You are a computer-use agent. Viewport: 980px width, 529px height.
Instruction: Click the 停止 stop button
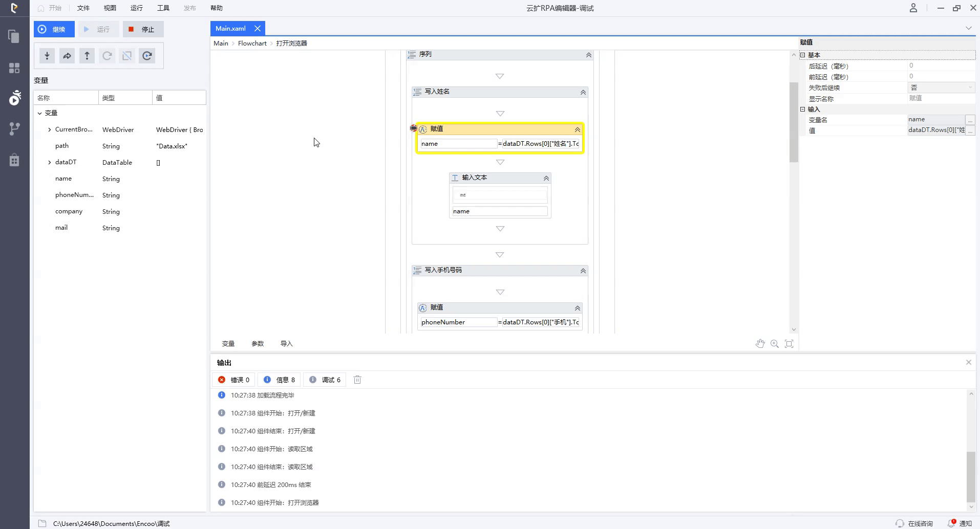pos(143,29)
